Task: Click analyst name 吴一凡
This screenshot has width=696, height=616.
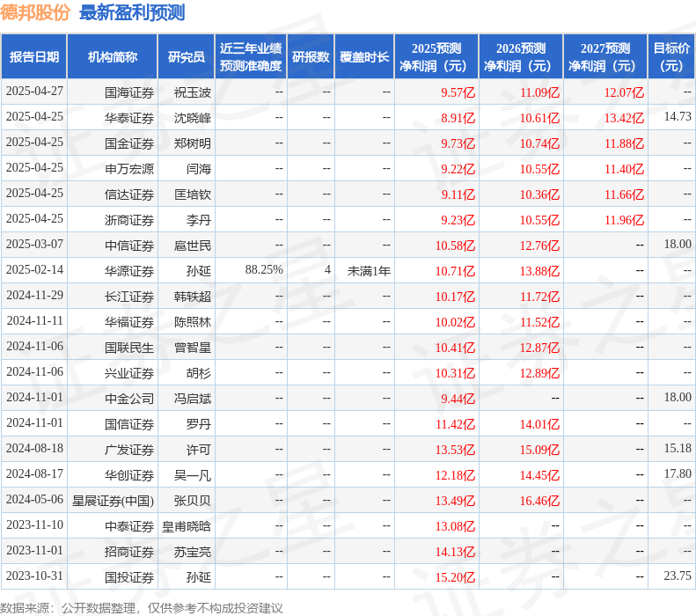Action: [192, 475]
